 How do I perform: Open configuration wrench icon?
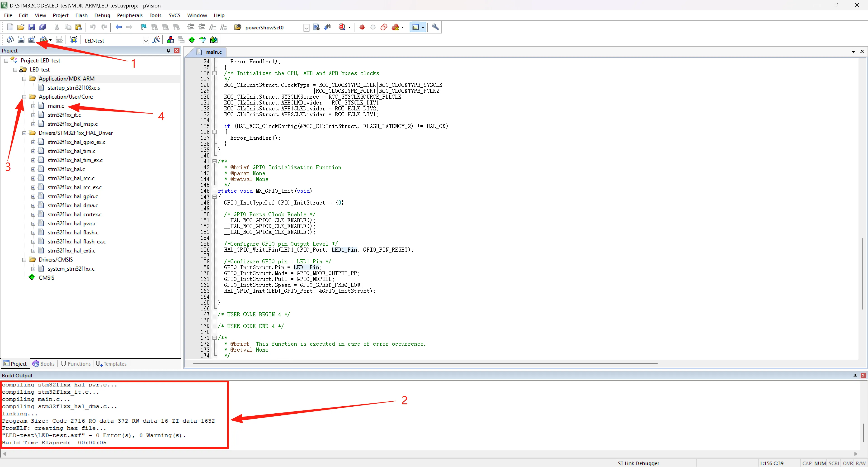pyautogui.click(x=435, y=27)
